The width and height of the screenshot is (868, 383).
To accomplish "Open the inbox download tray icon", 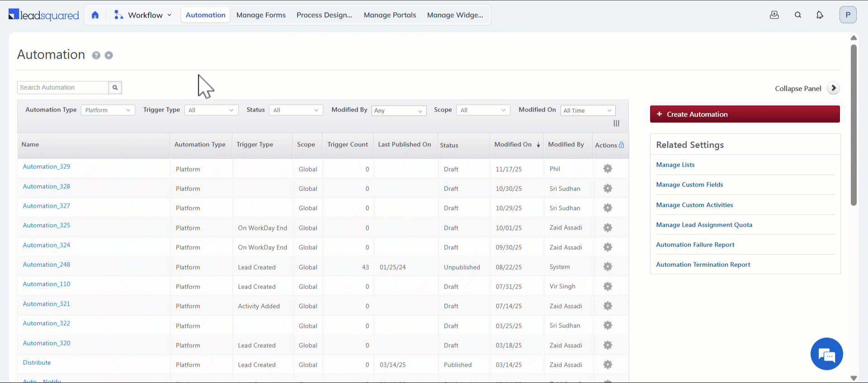I will pyautogui.click(x=774, y=15).
